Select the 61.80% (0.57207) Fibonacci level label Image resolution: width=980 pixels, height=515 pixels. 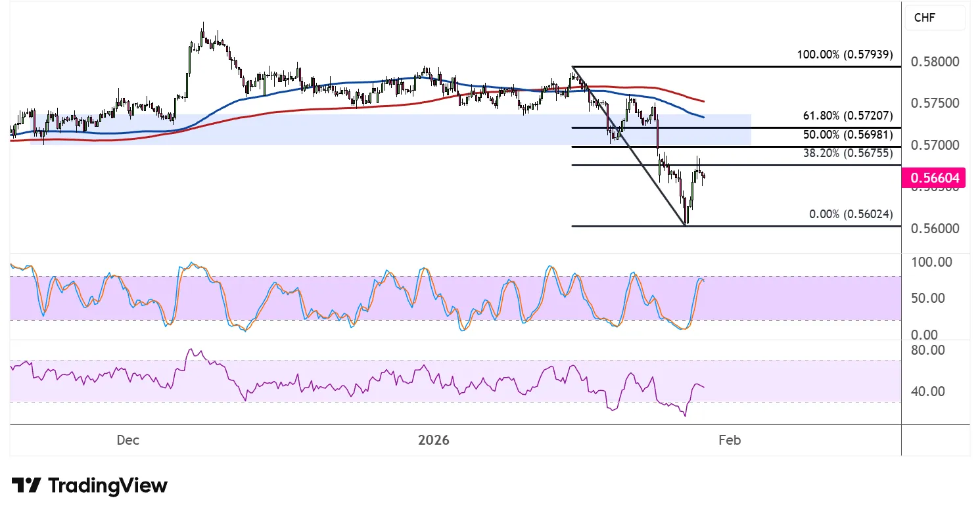pos(847,116)
